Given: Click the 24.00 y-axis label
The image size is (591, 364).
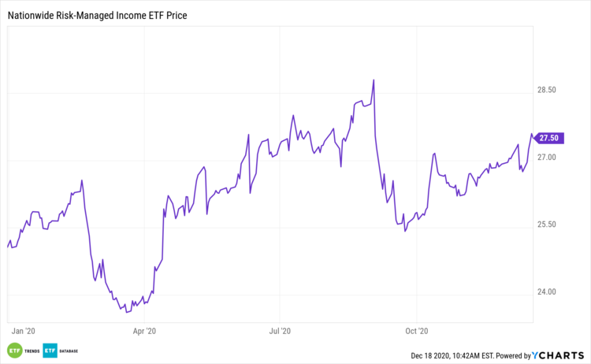Looking at the screenshot, I should [x=547, y=292].
